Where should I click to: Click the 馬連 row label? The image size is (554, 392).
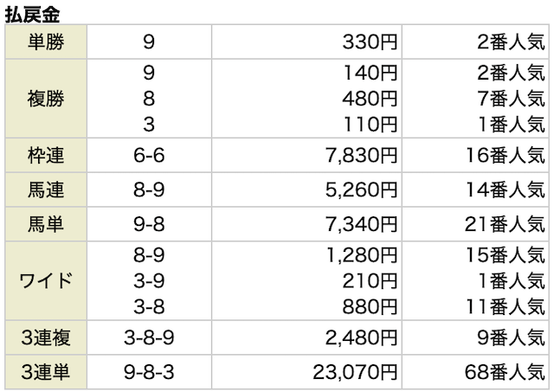tap(46, 190)
